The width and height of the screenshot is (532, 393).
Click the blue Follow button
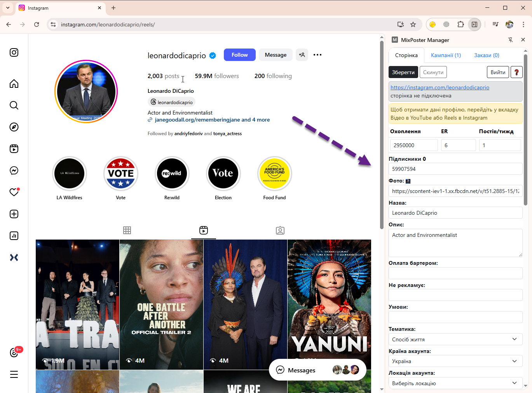(x=239, y=55)
